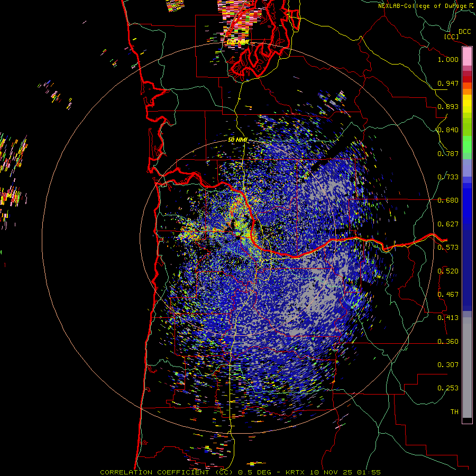Click the 0.680 scale value
The height and width of the screenshot is (476, 476).
448,200
